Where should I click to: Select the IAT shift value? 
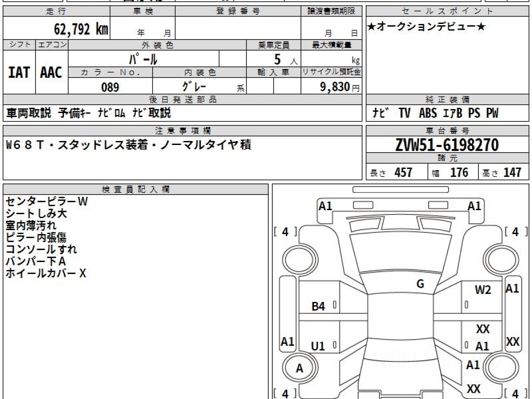(19, 73)
